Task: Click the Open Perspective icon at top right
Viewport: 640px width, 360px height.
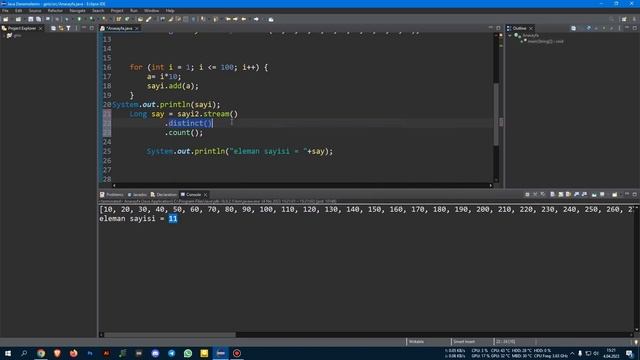Action: [x=624, y=19]
